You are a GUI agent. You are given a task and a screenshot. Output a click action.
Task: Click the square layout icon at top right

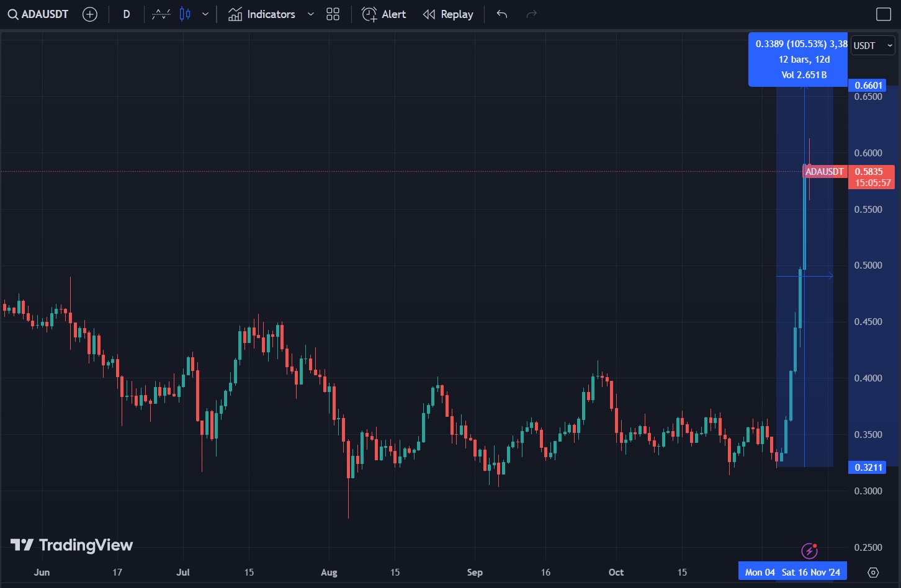[883, 14]
